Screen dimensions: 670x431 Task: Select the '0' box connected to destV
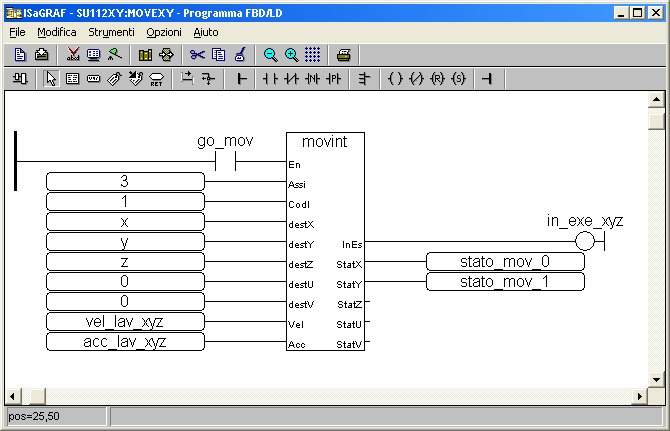(x=125, y=302)
